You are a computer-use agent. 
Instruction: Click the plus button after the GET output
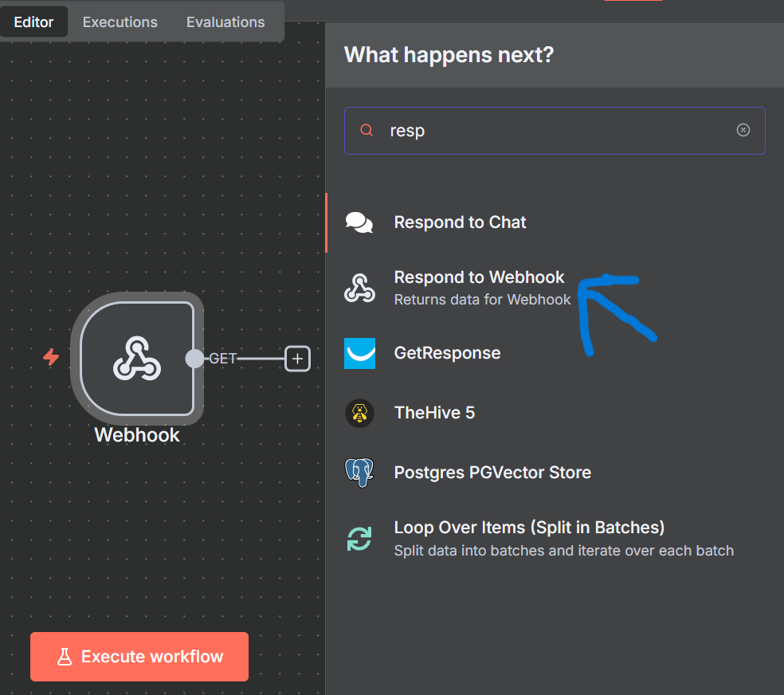click(297, 359)
